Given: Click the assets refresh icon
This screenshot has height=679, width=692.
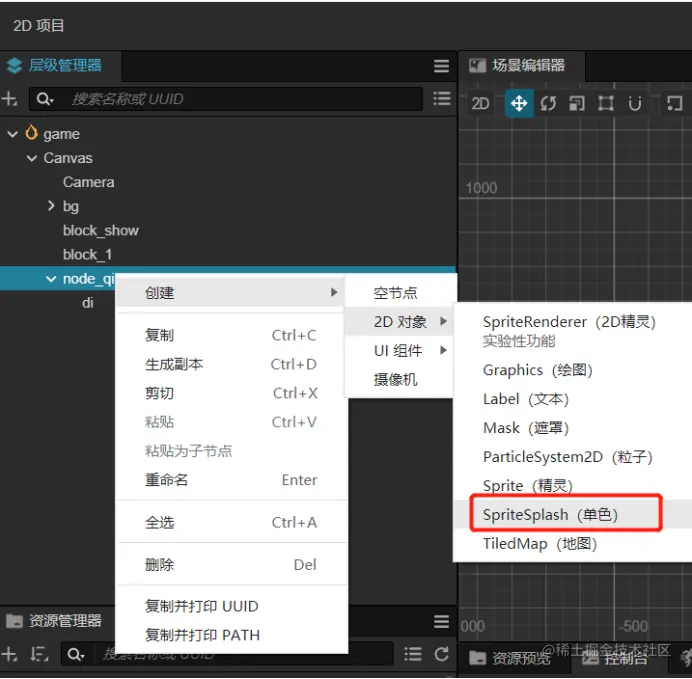Looking at the screenshot, I should (x=441, y=654).
